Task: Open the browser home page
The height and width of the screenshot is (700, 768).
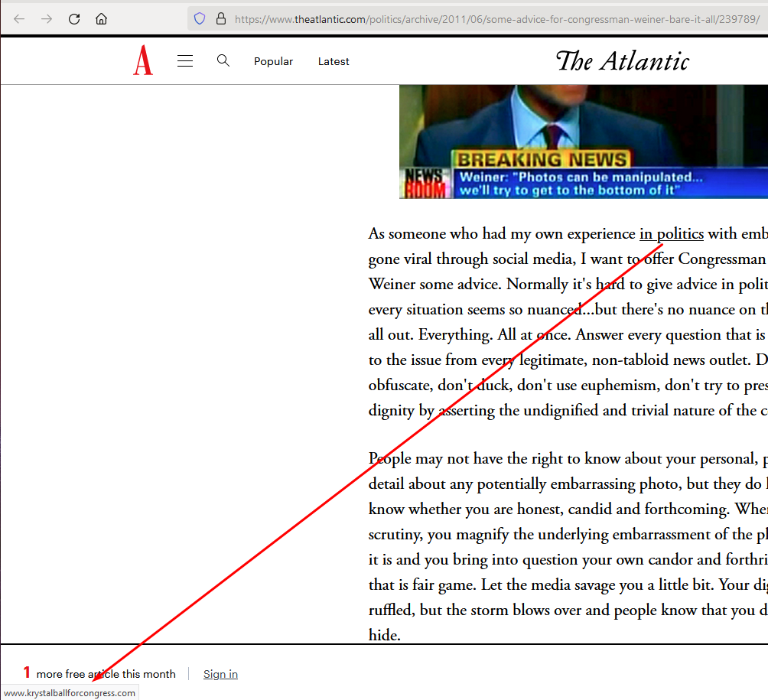Action: [x=102, y=19]
